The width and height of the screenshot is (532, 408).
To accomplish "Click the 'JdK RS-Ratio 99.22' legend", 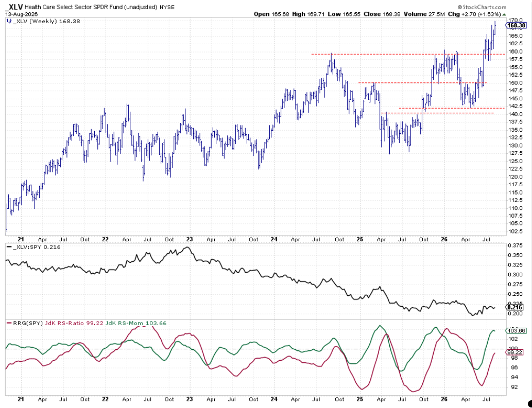I will (74, 323).
